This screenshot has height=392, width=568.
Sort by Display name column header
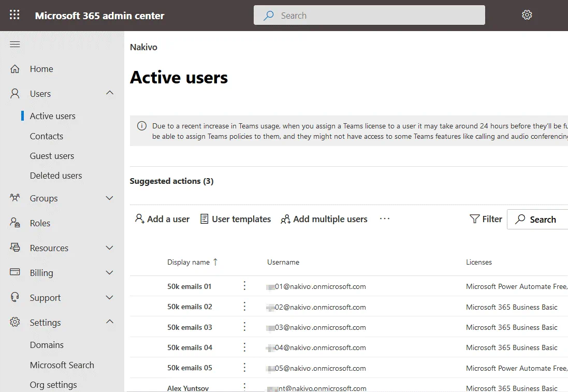click(x=188, y=262)
